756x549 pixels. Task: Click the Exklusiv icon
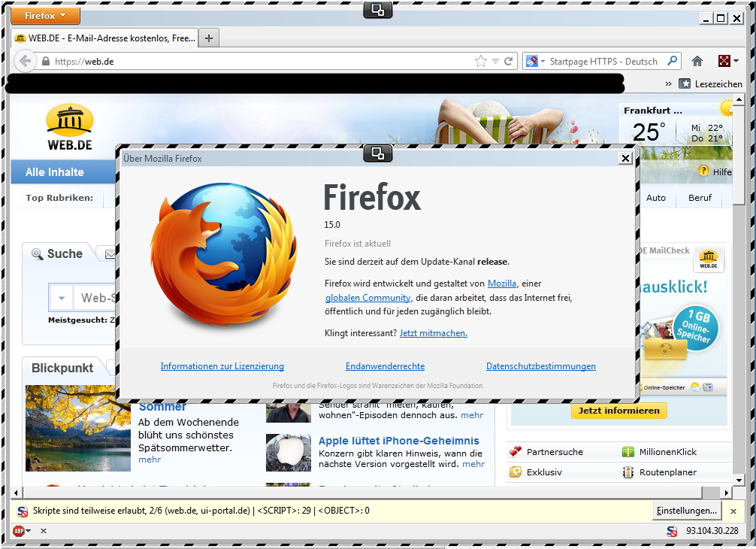tap(516, 472)
